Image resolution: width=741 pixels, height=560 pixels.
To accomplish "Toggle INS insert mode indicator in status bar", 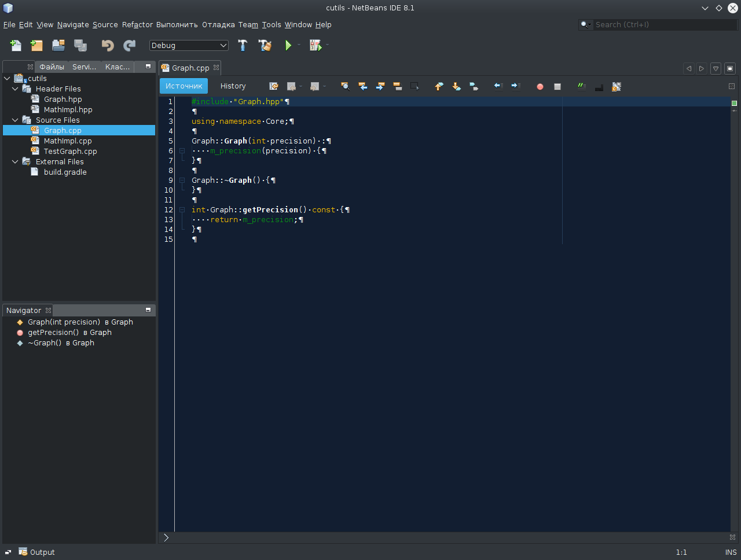I will tap(731, 552).
